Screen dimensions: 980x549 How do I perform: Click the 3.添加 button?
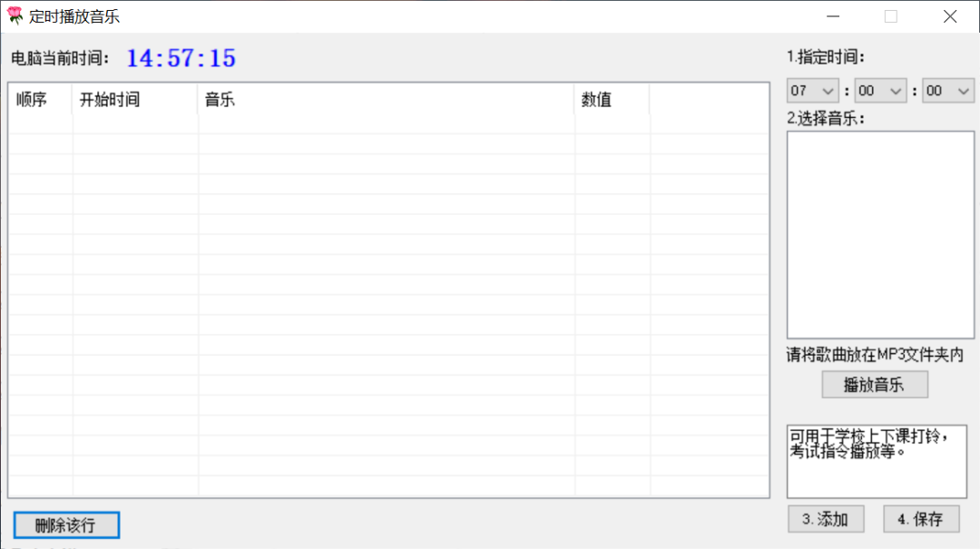click(826, 519)
